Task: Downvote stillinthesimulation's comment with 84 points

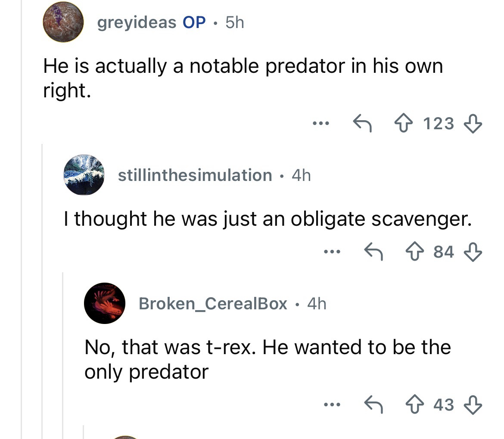Action: (x=473, y=251)
